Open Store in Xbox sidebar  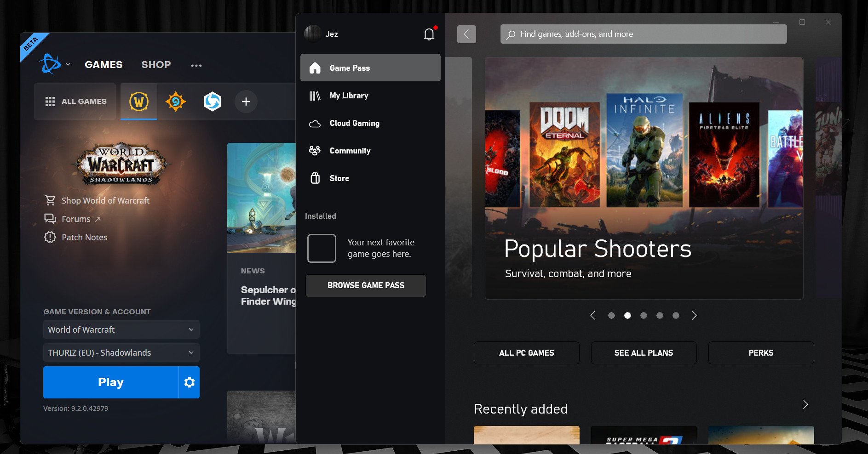point(370,178)
